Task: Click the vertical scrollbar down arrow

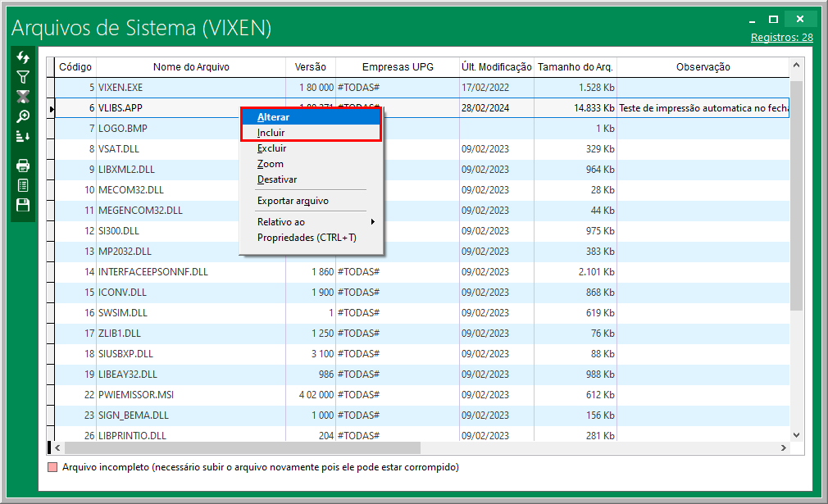Action: coord(795,434)
